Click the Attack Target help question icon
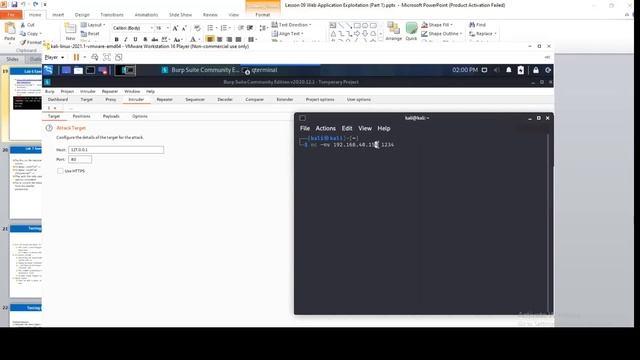Screen dimensions: 640x360 [49, 128]
